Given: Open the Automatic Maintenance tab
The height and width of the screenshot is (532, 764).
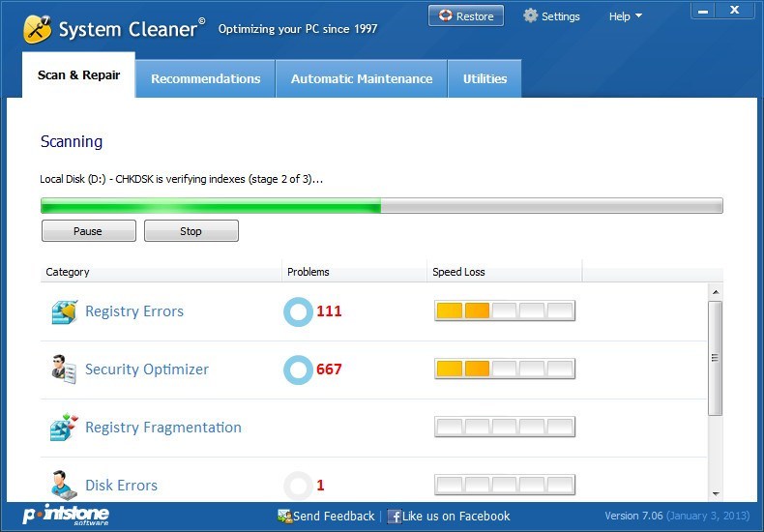Looking at the screenshot, I should 362,78.
